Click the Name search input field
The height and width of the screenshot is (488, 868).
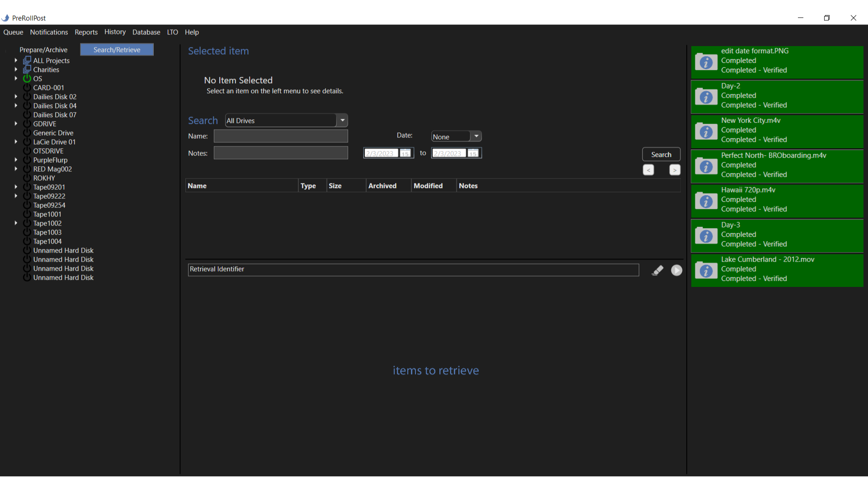pos(281,136)
